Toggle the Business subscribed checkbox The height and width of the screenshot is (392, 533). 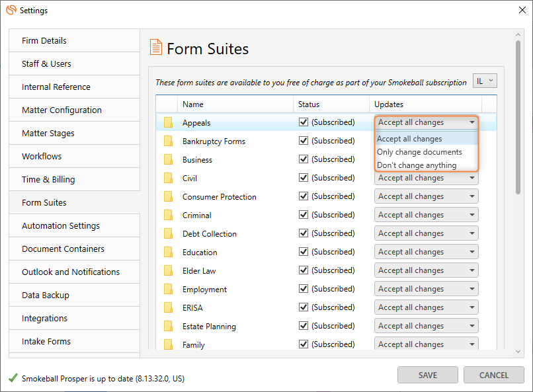[x=304, y=159]
